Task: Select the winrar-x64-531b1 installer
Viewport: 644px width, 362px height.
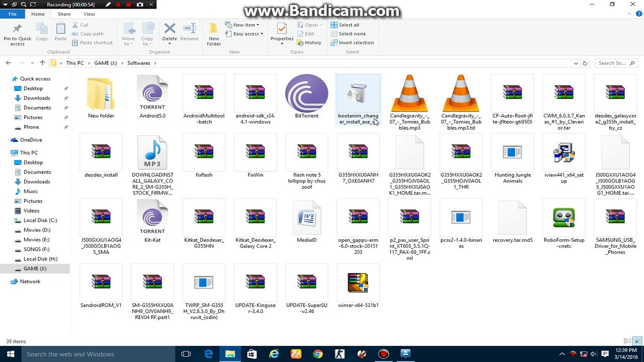Action: pos(358,283)
